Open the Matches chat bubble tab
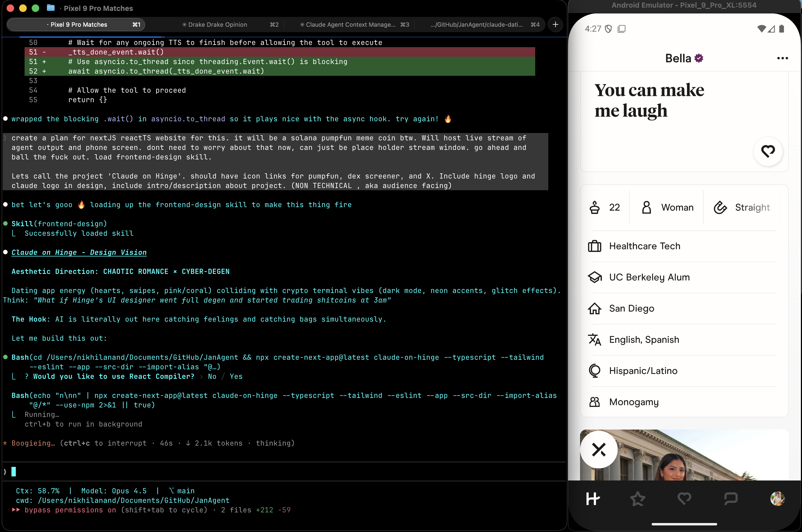 (730, 498)
